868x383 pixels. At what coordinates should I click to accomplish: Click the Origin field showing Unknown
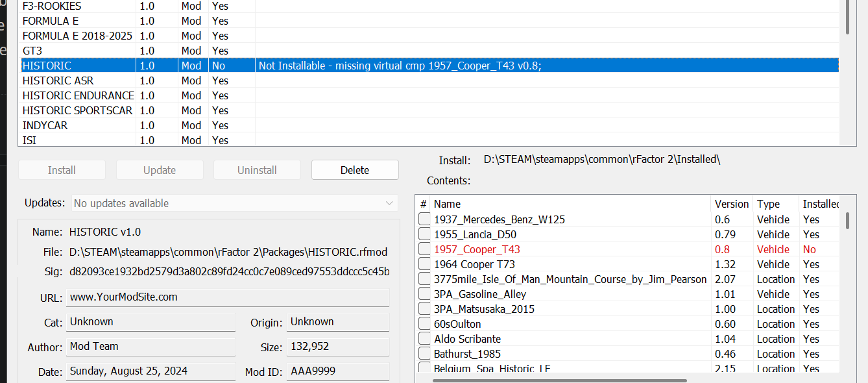coord(338,322)
